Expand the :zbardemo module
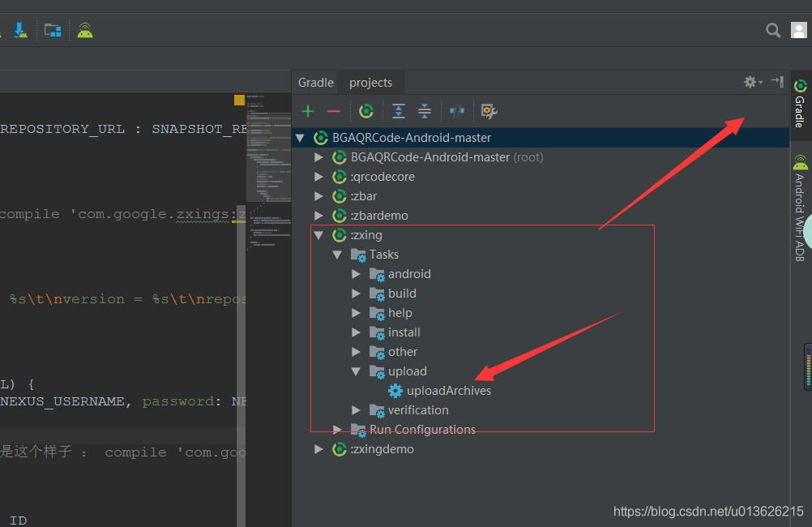 tap(319, 216)
